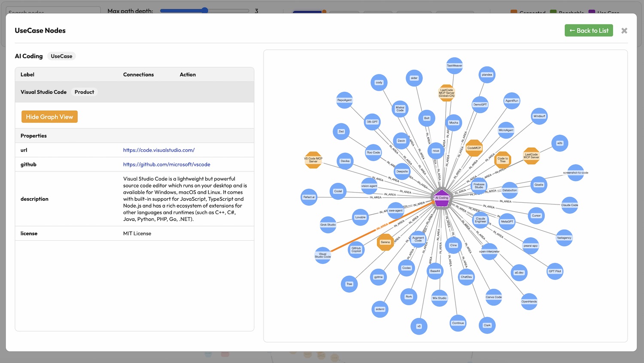Select the screenshot-to-code node
The width and height of the screenshot is (644, 363).
click(576, 173)
